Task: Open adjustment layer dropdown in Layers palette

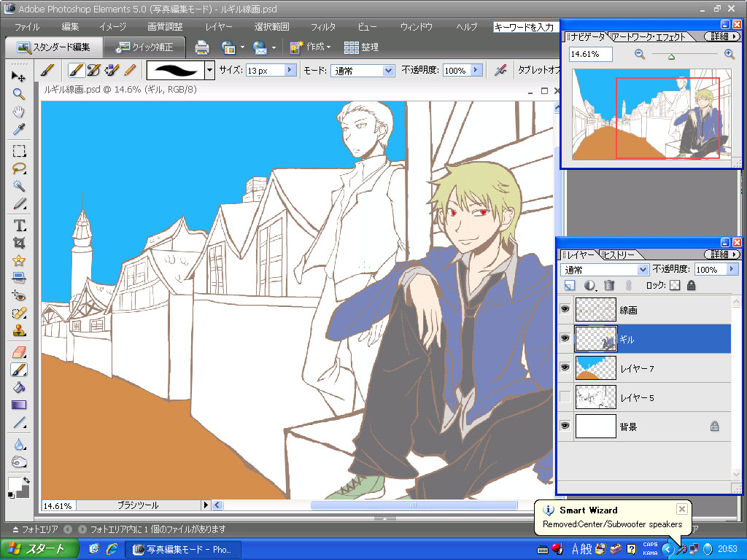Action: [589, 285]
